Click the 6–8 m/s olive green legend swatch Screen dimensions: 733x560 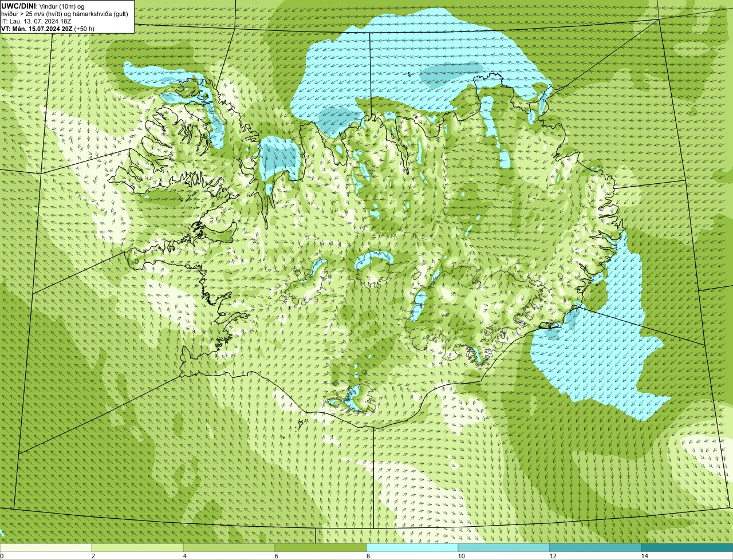[x=321, y=548]
